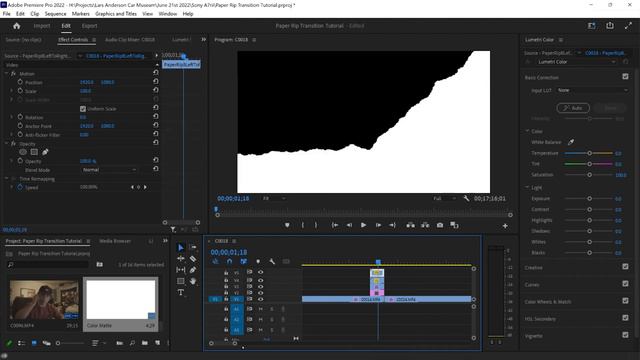This screenshot has width=640, height=360.
Task: Adjust the Exposure slider handle
Action: tap(589, 198)
